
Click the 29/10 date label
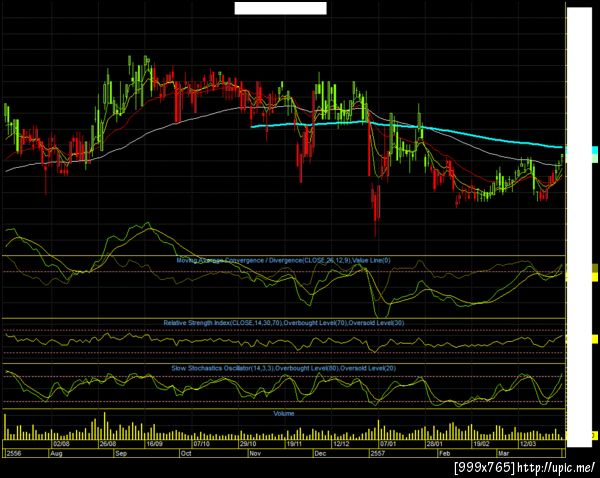click(248, 444)
